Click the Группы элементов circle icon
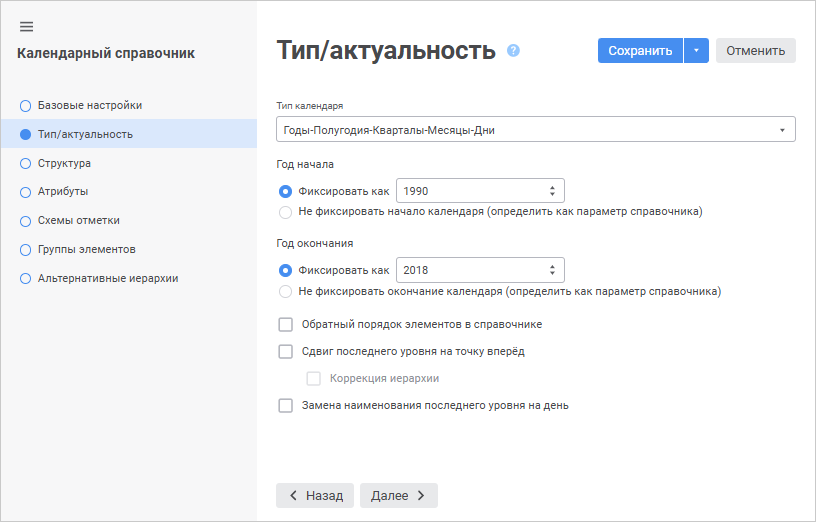The height and width of the screenshot is (522, 816). (x=26, y=250)
